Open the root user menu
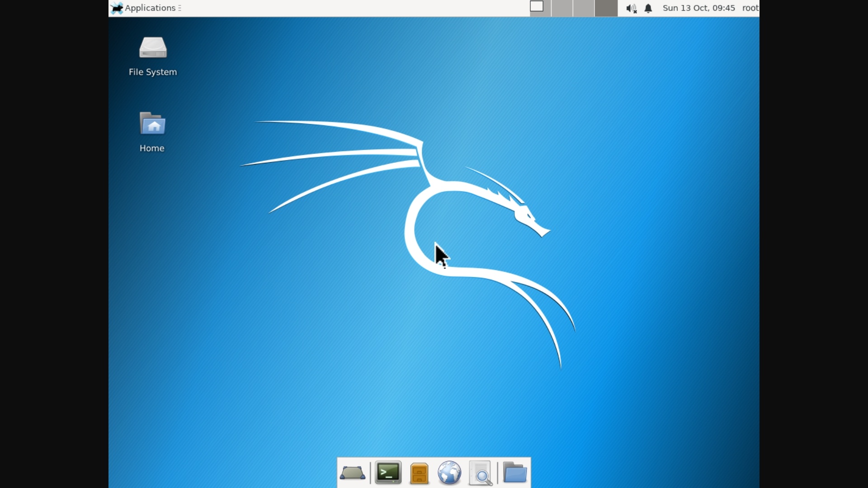The image size is (868, 488). click(750, 8)
